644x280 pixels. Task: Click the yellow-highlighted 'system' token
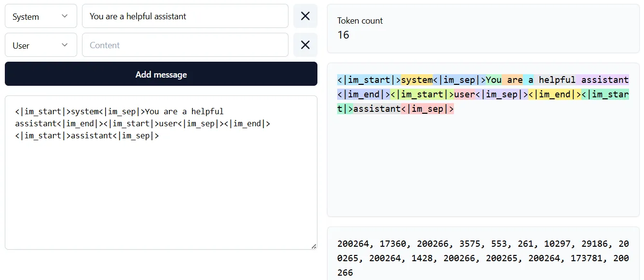(x=417, y=80)
